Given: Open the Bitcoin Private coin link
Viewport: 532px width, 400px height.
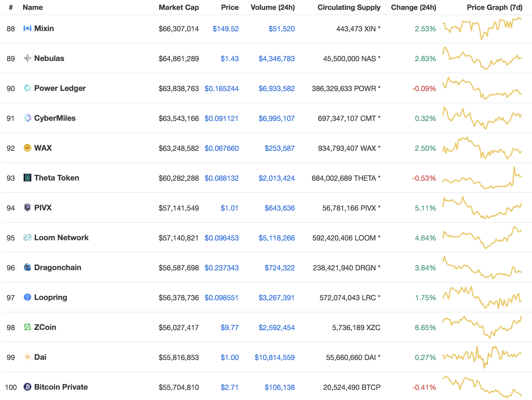Looking at the screenshot, I should [61, 387].
